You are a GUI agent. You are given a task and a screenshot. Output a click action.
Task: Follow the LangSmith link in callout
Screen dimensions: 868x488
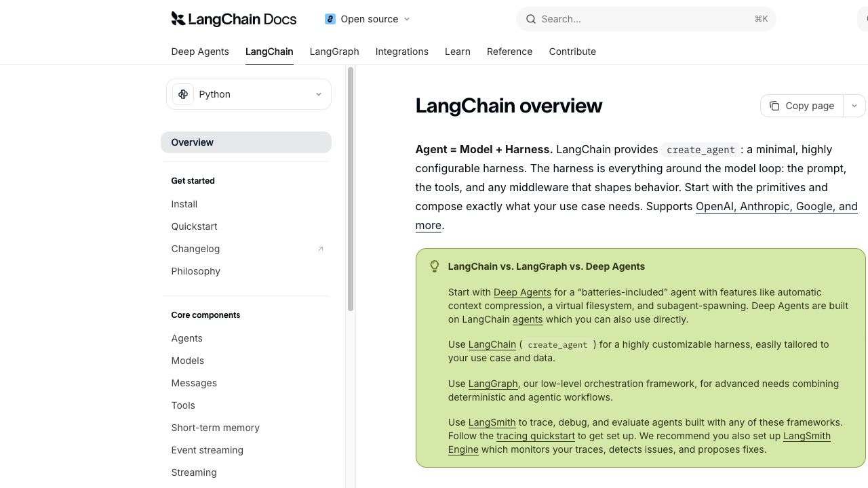click(x=492, y=422)
